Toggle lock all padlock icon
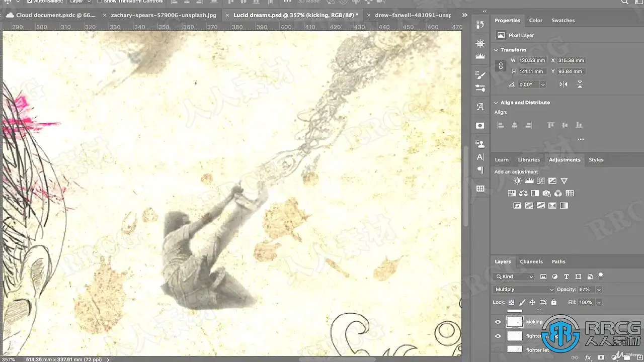644x362 pixels. [553, 302]
